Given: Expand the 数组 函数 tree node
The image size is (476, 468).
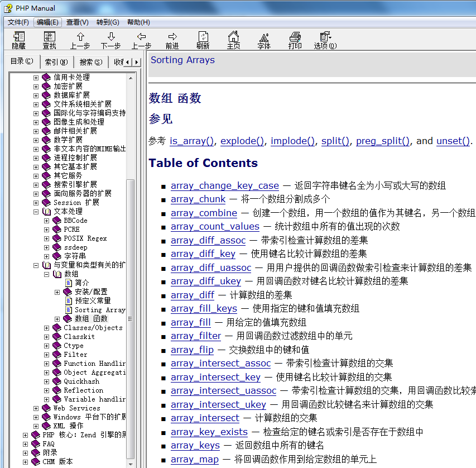Looking at the screenshot, I should tap(57, 319).
